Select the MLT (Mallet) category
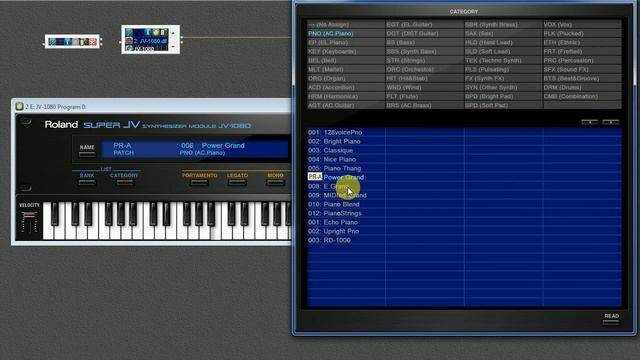 click(346, 69)
